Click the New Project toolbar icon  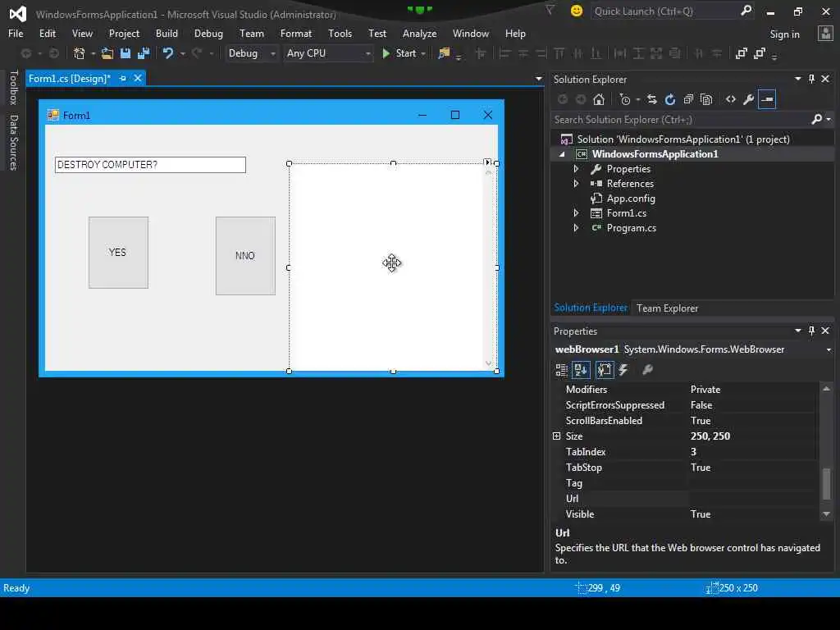80,53
